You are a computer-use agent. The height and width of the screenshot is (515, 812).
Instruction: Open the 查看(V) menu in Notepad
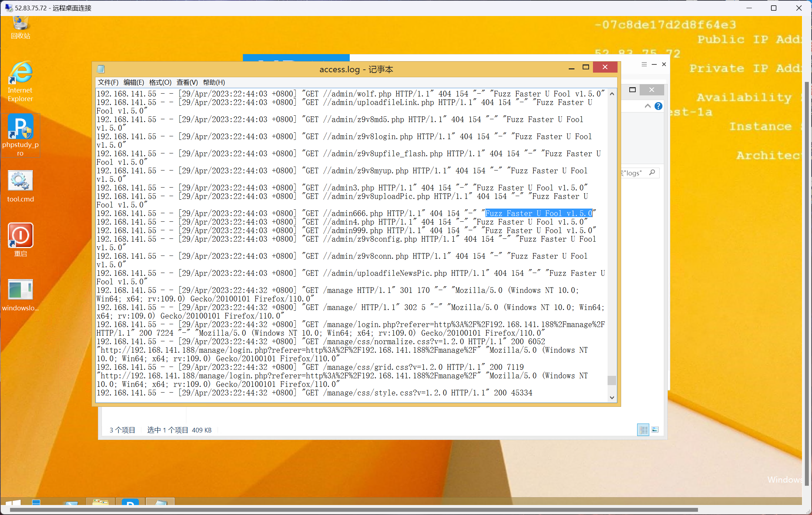click(x=187, y=83)
